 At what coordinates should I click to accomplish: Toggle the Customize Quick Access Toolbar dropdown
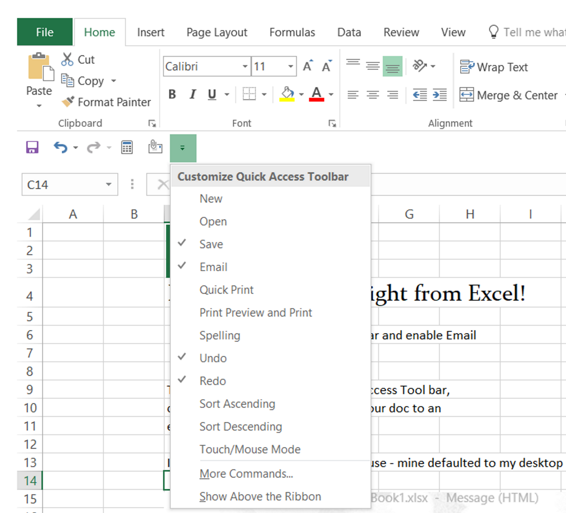(183, 148)
